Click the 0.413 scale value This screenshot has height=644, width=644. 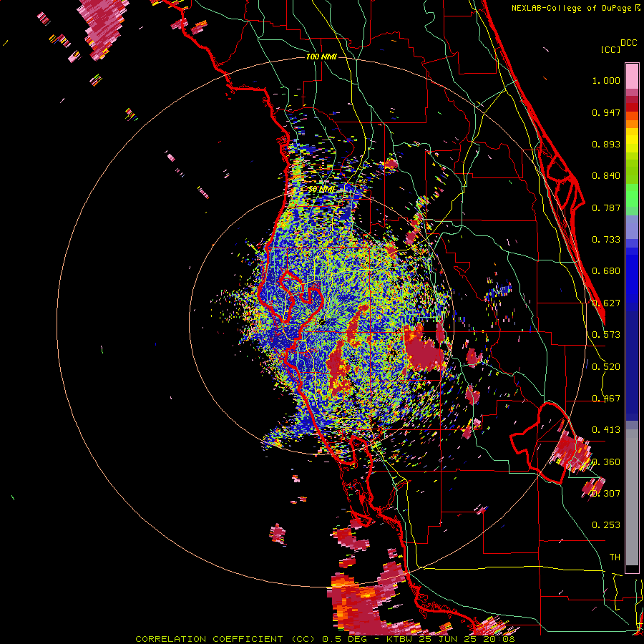(x=606, y=430)
